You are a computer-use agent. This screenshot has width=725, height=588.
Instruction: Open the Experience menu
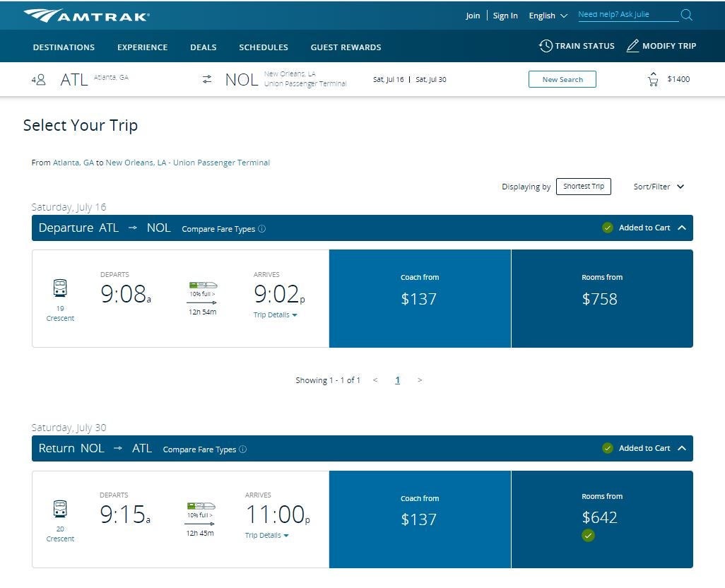point(143,47)
